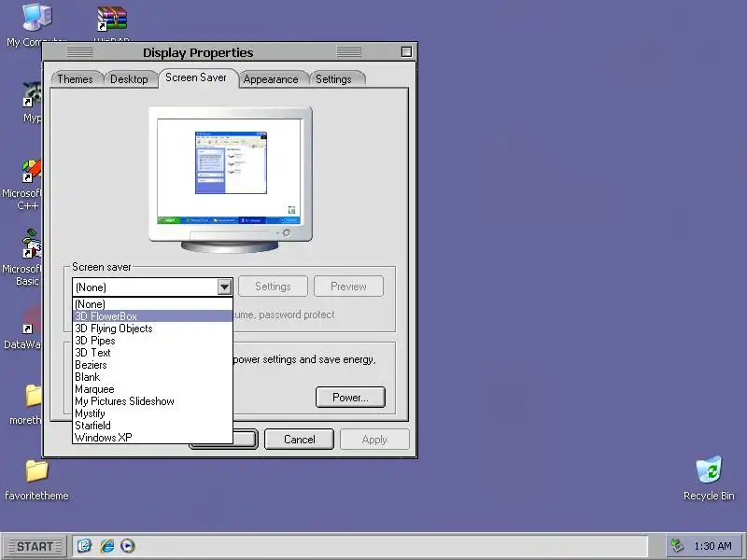Switch to the Themes tab
This screenshot has height=560, width=747.
click(x=77, y=79)
